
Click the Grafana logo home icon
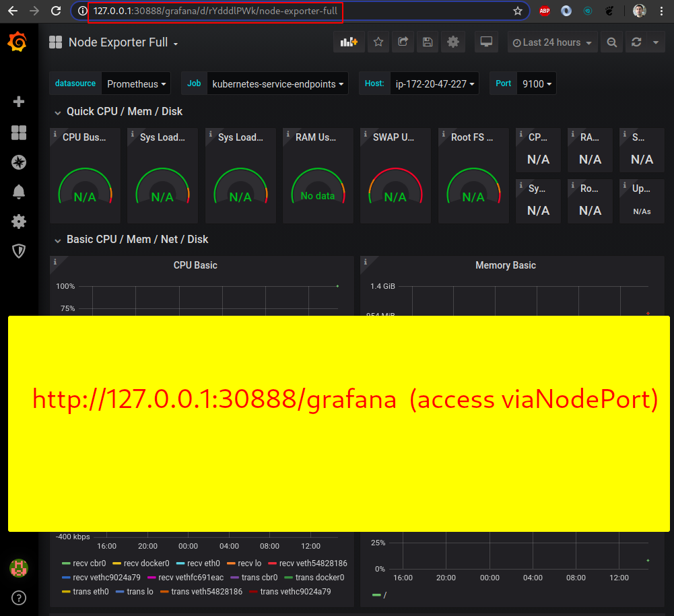point(18,42)
